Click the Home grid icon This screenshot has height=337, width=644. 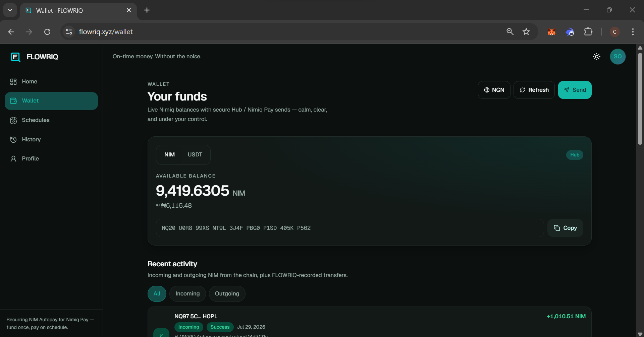13,82
